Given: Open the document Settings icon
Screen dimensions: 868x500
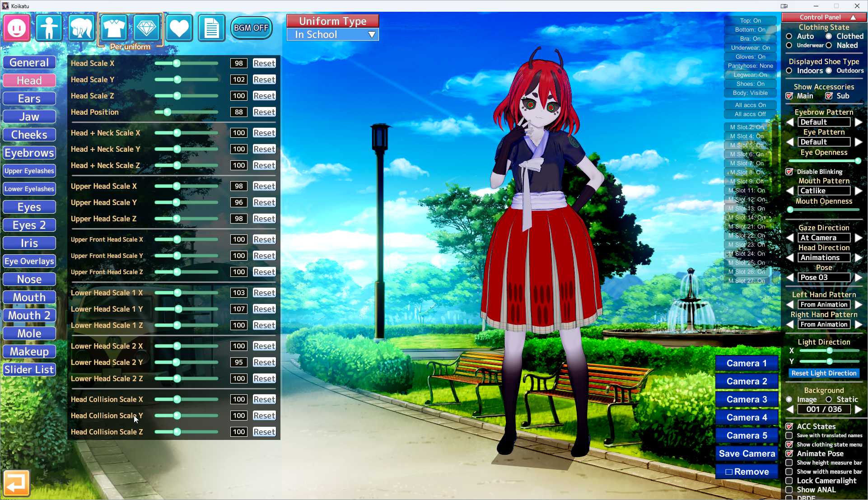Looking at the screenshot, I should tap(211, 28).
